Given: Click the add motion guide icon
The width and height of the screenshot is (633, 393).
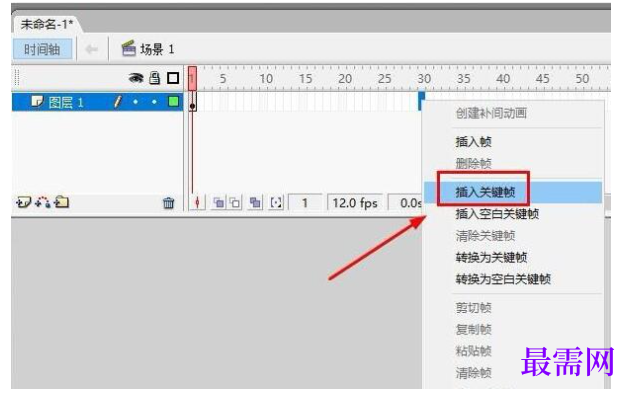Looking at the screenshot, I should (x=43, y=202).
